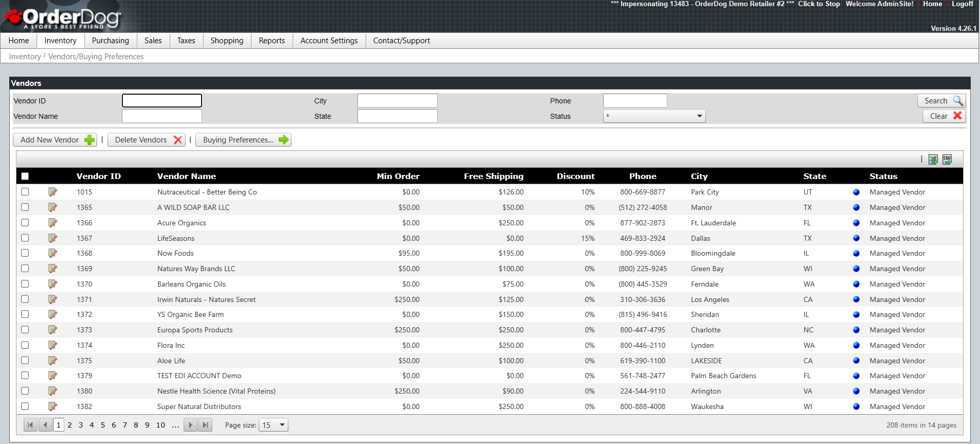
Task: Open the Status filter dropdown
Action: (x=654, y=116)
